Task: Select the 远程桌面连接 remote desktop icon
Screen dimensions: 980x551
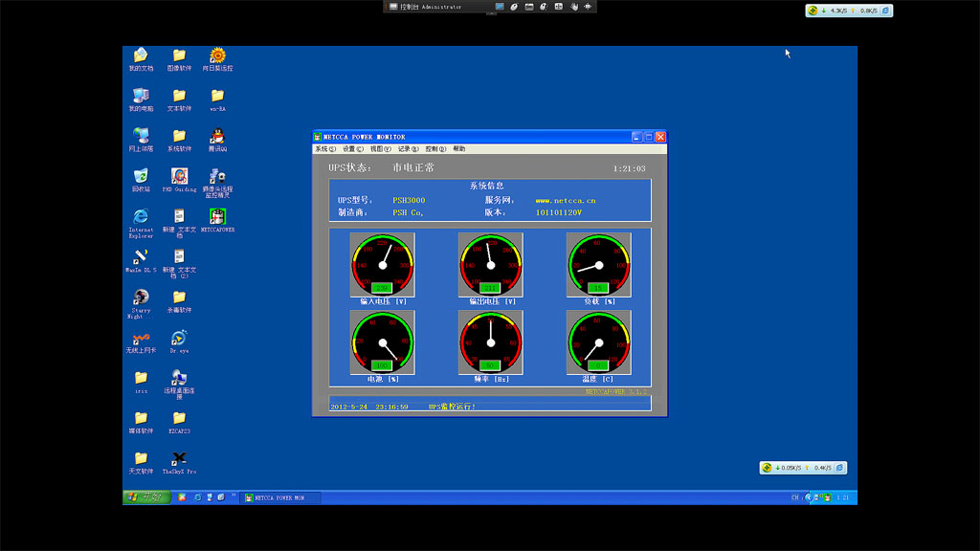Action: pos(179,385)
